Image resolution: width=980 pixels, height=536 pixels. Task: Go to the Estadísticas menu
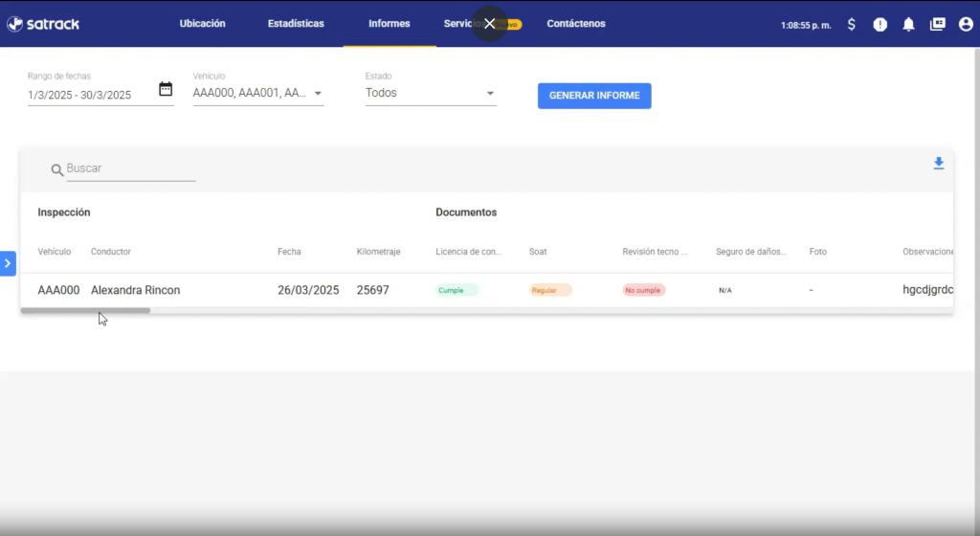[x=296, y=24]
